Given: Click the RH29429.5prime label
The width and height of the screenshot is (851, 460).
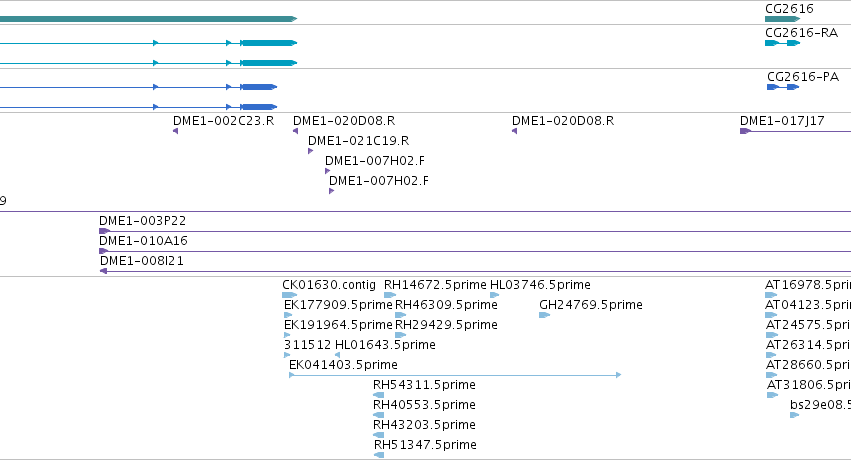Looking at the screenshot, I should [x=446, y=325].
